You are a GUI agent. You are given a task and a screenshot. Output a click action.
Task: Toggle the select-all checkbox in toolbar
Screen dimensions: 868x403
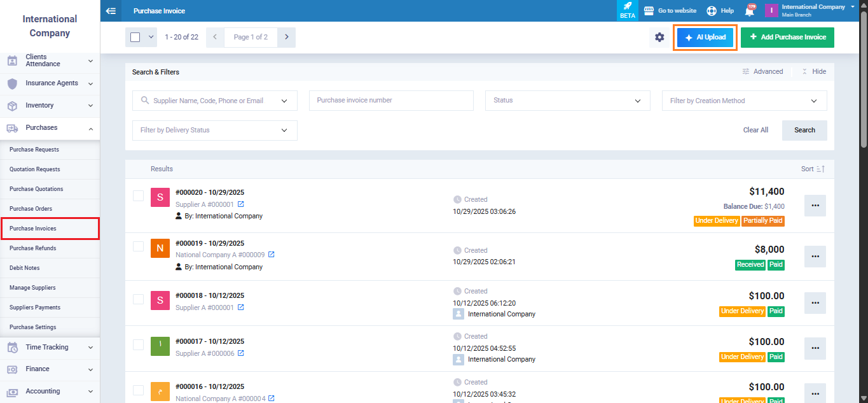click(x=135, y=38)
